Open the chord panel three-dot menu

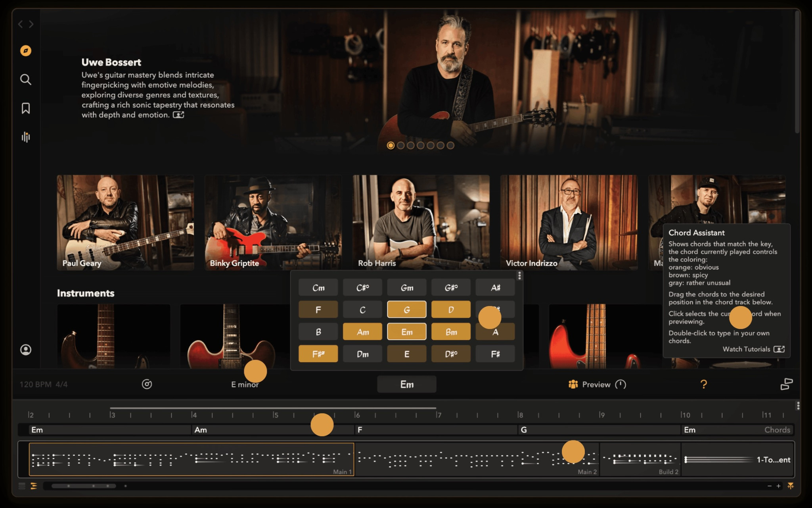(519, 275)
